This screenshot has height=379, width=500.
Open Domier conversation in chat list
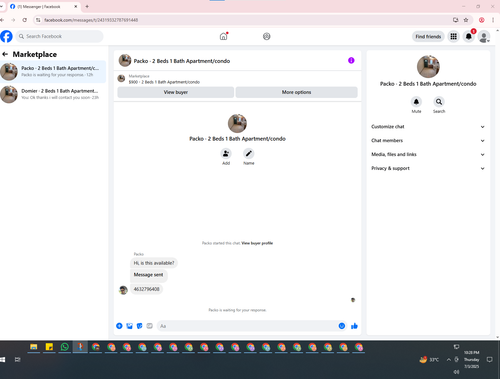click(53, 94)
